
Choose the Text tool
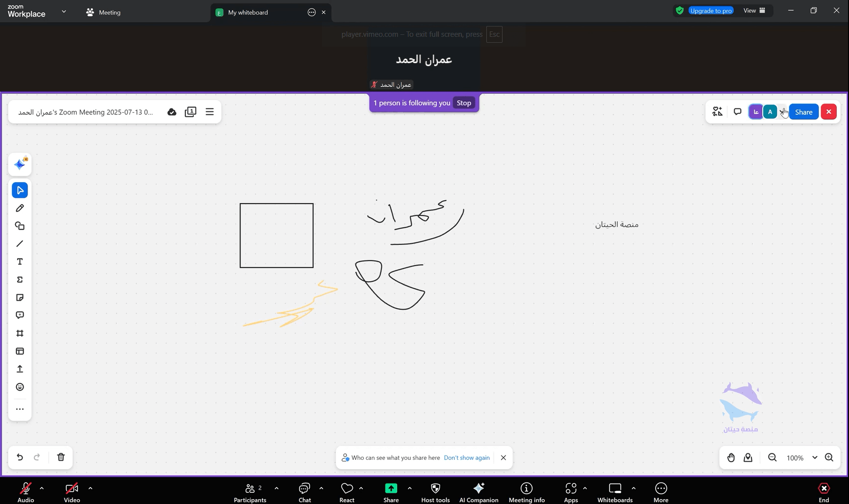[x=20, y=262]
